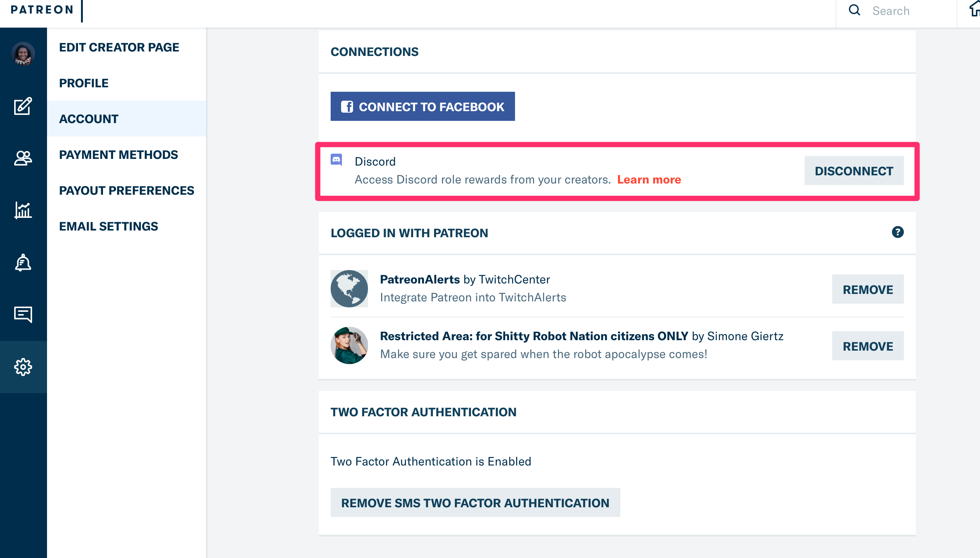Follow the Discord Learn more link

point(649,180)
